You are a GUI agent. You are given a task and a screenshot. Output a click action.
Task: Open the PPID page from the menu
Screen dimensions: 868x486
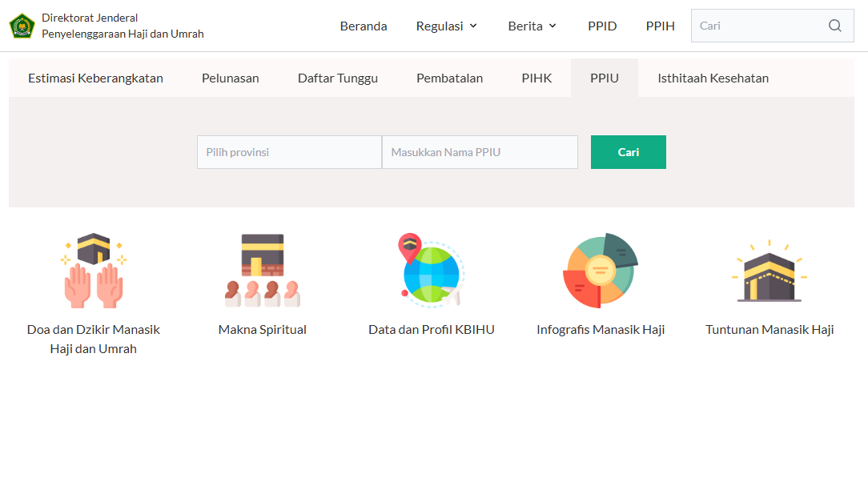pos(602,25)
